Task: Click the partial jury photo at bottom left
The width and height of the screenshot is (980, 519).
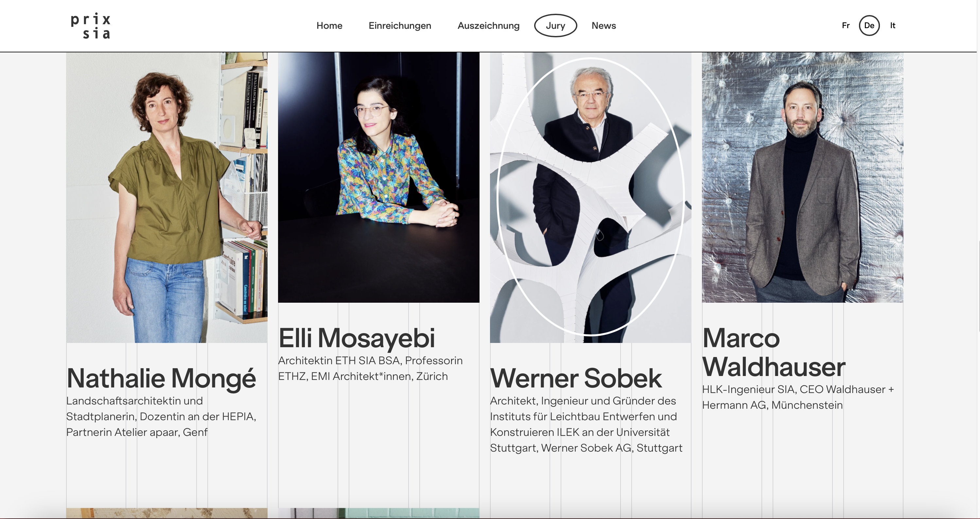Action: point(166,513)
